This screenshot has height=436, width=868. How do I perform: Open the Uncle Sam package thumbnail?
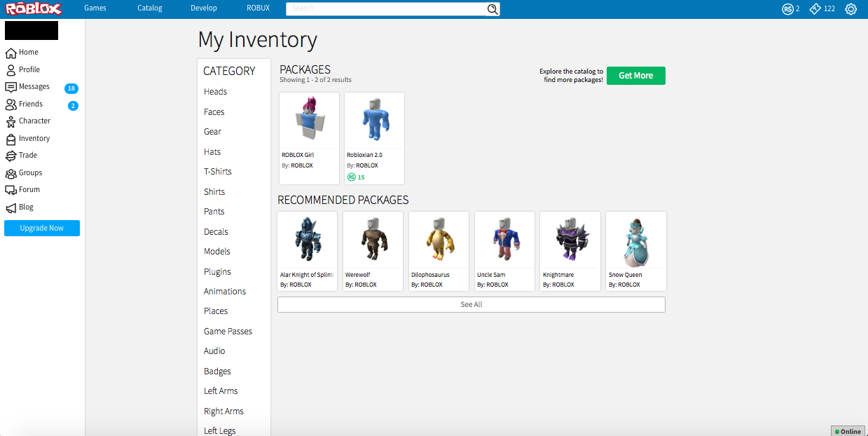click(504, 240)
